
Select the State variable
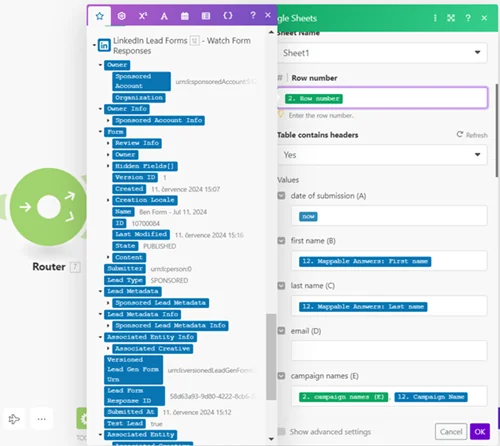(x=125, y=246)
